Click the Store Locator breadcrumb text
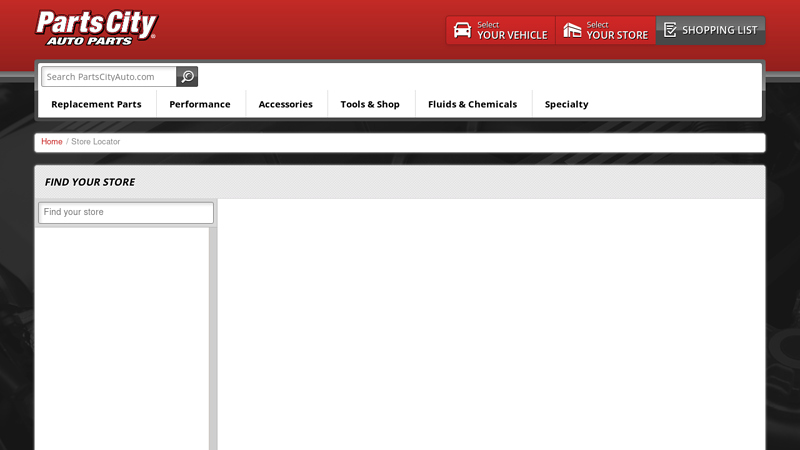800x450 pixels. click(96, 142)
